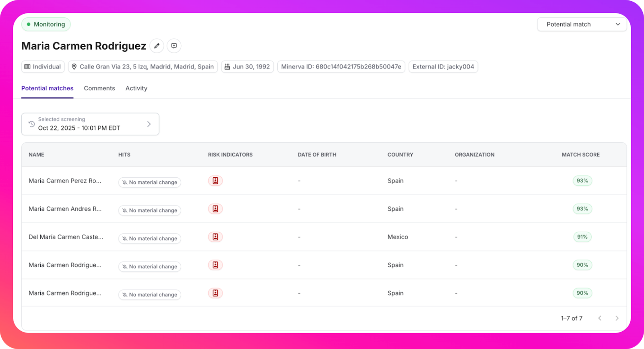Open the Potential match status dropdown
Screen dimensions: 644x349
582,25
